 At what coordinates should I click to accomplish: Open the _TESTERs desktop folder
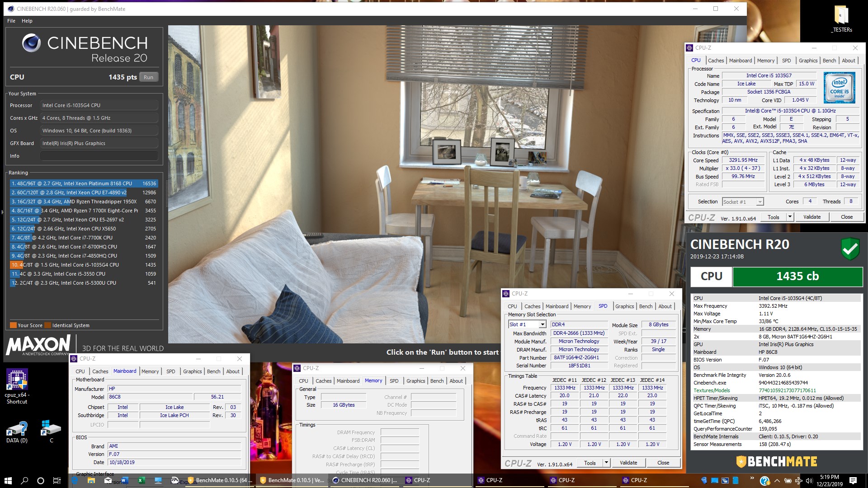tap(841, 19)
